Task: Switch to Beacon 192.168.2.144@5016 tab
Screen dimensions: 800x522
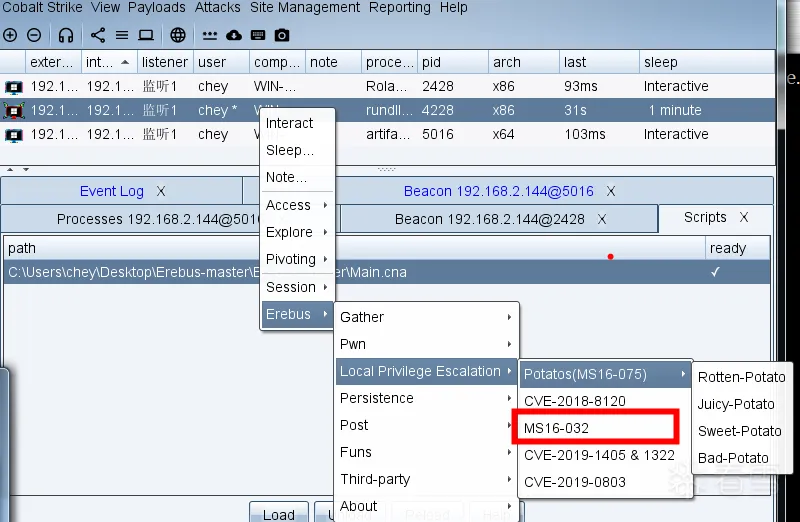Action: pos(498,191)
